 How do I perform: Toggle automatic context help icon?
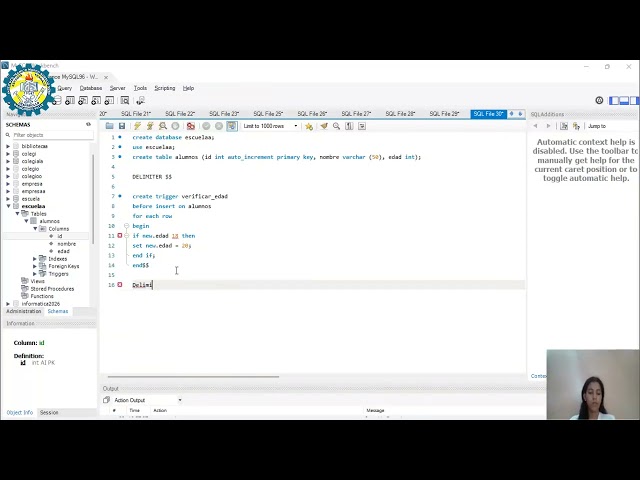click(x=576, y=126)
